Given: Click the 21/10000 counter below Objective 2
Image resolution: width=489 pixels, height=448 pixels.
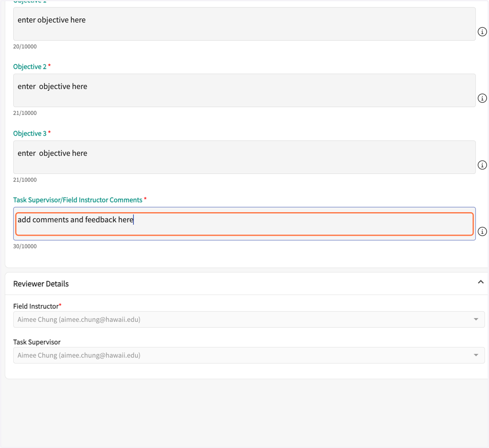Looking at the screenshot, I should click(25, 113).
